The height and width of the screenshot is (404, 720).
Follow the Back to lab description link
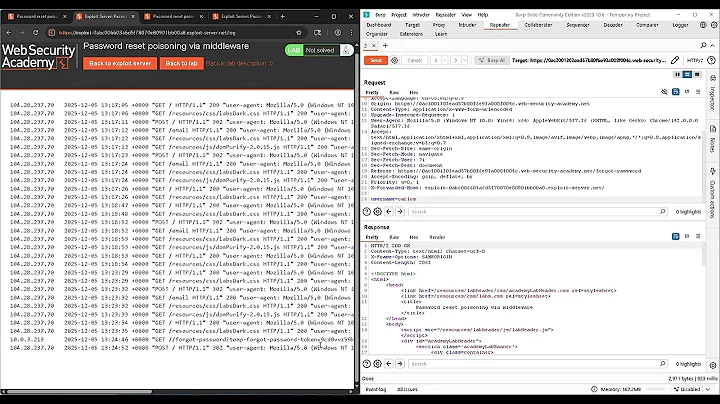pos(239,63)
